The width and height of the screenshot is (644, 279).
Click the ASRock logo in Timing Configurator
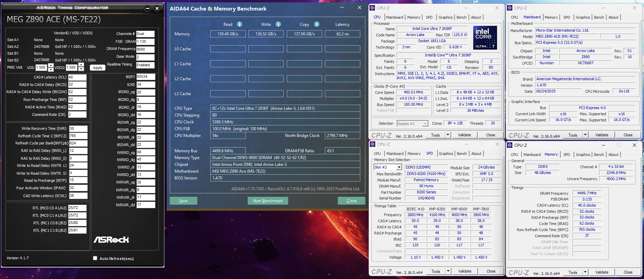[111, 240]
